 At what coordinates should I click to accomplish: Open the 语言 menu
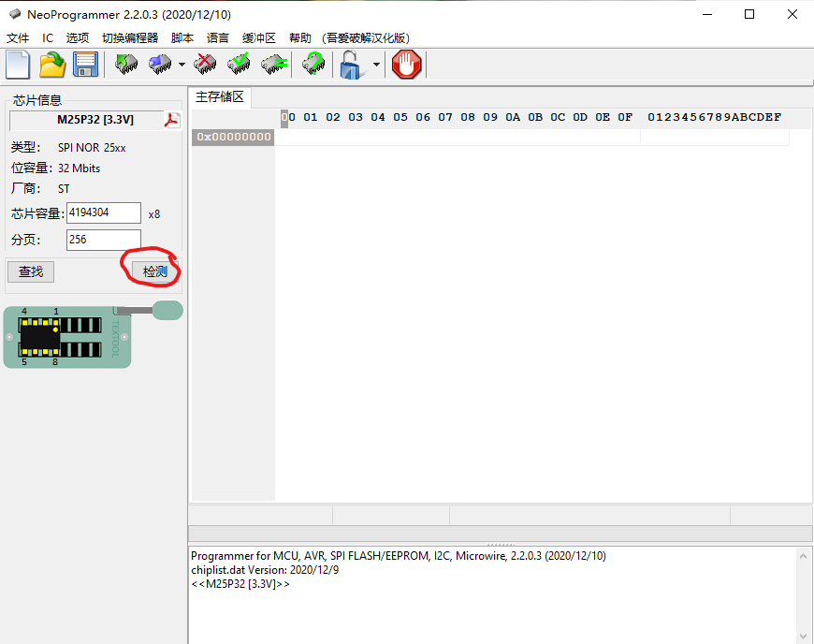coord(217,38)
